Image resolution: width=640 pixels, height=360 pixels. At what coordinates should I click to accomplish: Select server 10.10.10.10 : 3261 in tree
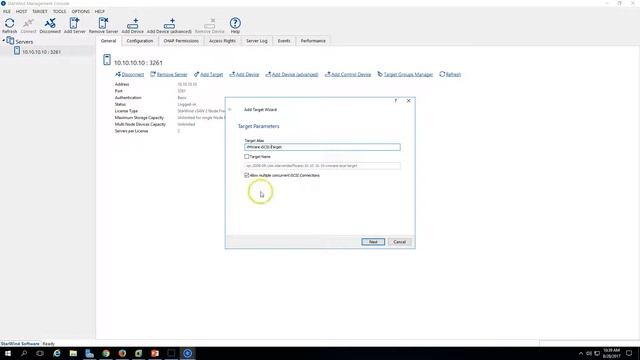[x=41, y=52]
